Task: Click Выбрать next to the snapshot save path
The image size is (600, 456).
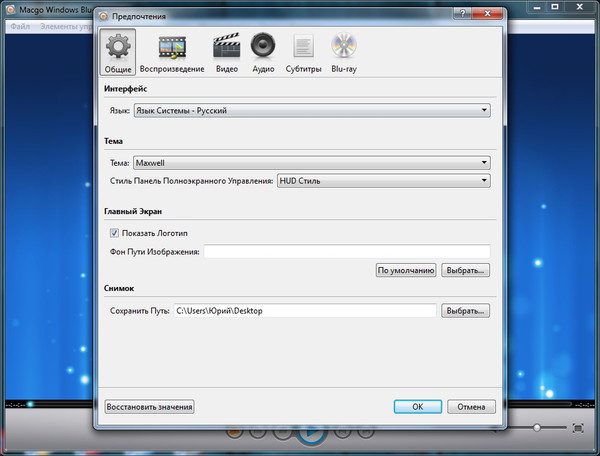Action: click(466, 311)
